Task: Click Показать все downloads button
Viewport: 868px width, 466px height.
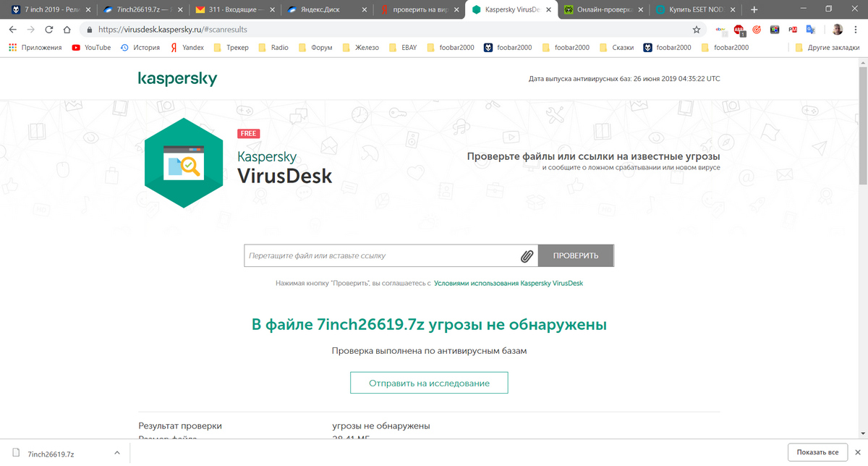Action: click(x=817, y=453)
